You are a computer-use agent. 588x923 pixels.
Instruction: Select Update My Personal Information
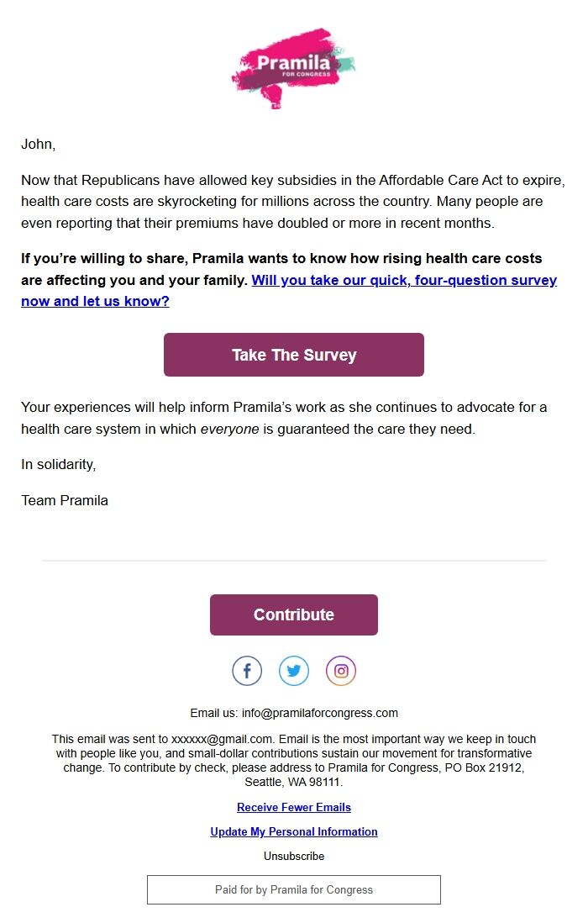293,831
